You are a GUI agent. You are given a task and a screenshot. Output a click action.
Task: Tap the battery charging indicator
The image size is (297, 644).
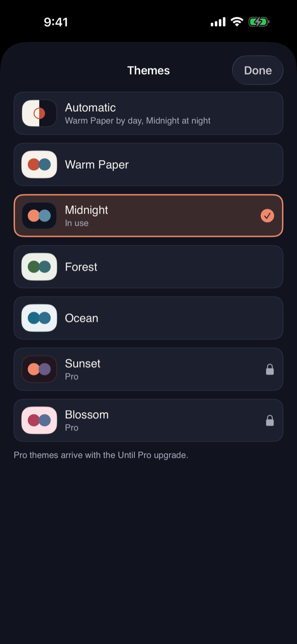point(259,22)
